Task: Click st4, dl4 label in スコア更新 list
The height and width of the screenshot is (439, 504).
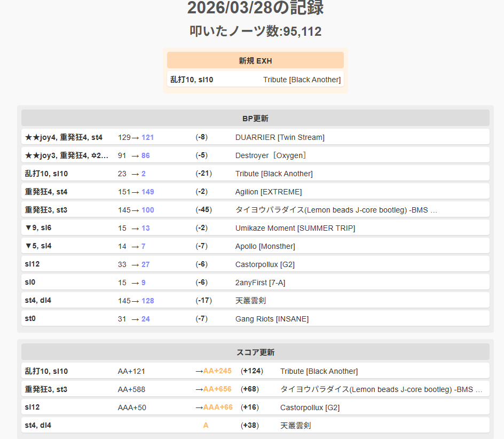Action: point(38,425)
